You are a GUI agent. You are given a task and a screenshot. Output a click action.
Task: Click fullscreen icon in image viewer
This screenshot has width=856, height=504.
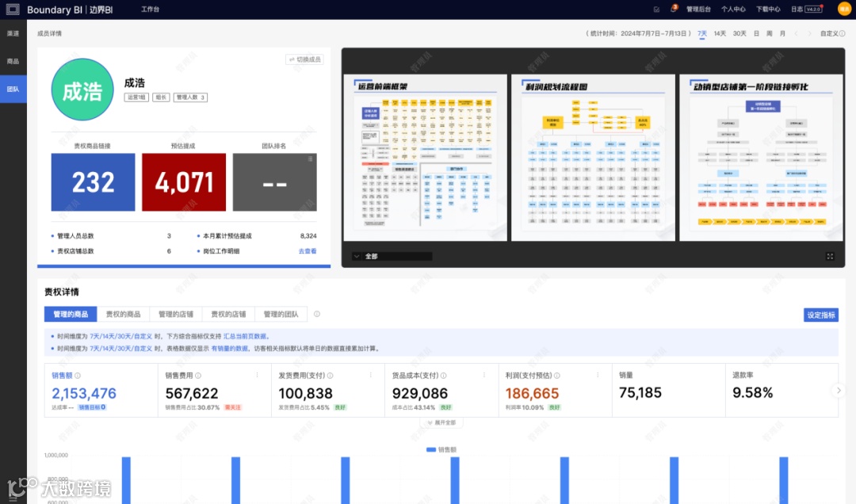pyautogui.click(x=830, y=256)
